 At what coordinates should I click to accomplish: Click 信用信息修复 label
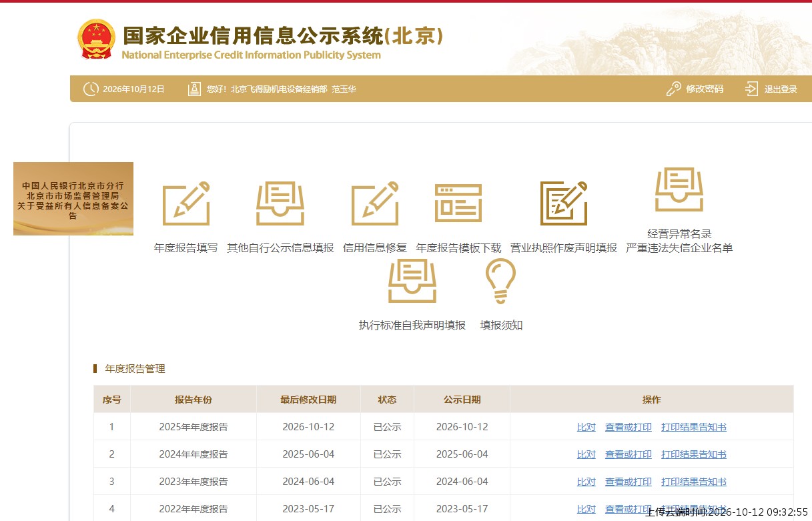click(x=375, y=248)
